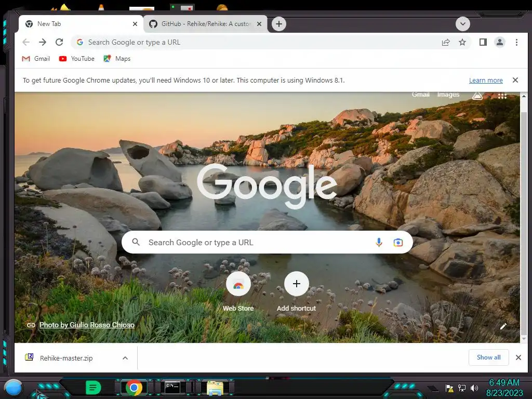Open a new tab with plus button

click(279, 24)
